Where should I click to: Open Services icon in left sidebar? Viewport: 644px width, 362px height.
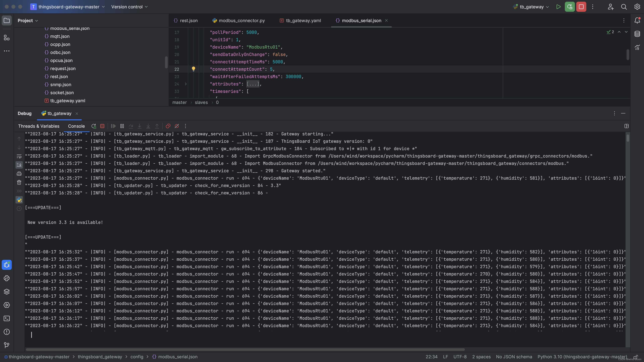(x=7, y=305)
